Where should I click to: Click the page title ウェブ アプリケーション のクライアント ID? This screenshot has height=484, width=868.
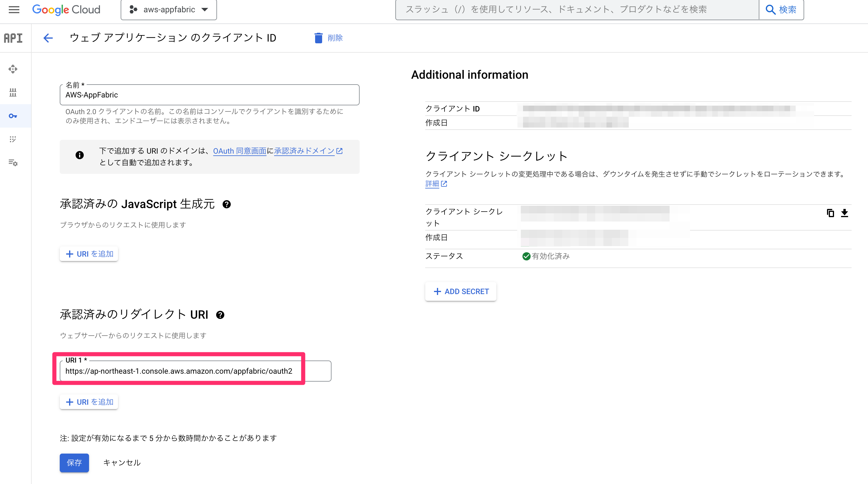tap(173, 38)
